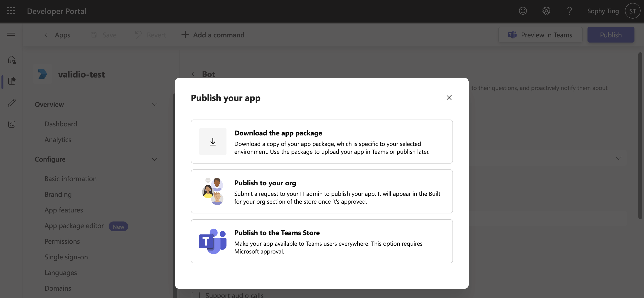Toggle the hamburger navigation menu

pos(11,35)
